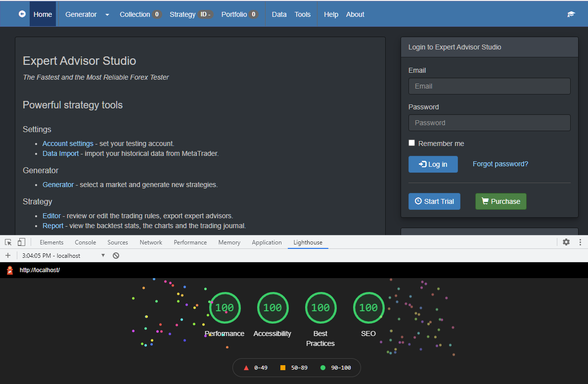This screenshot has height=384, width=588.
Task: Focus the Password input field
Action: [490, 123]
